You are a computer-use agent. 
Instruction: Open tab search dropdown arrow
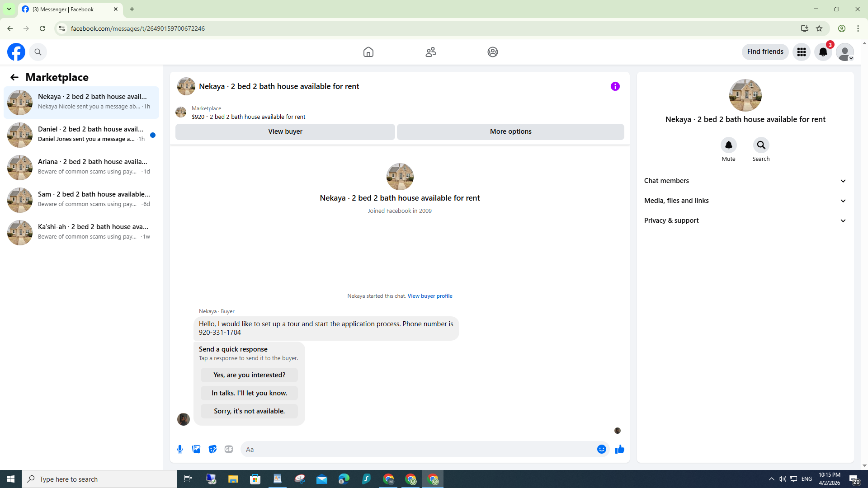click(9, 9)
